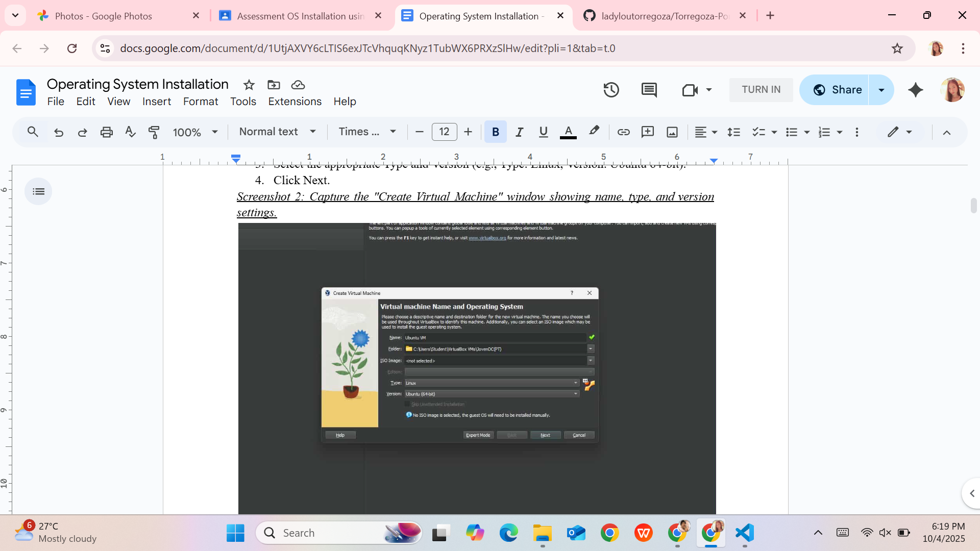
Task: Click the paint format roller icon
Action: click(154, 132)
